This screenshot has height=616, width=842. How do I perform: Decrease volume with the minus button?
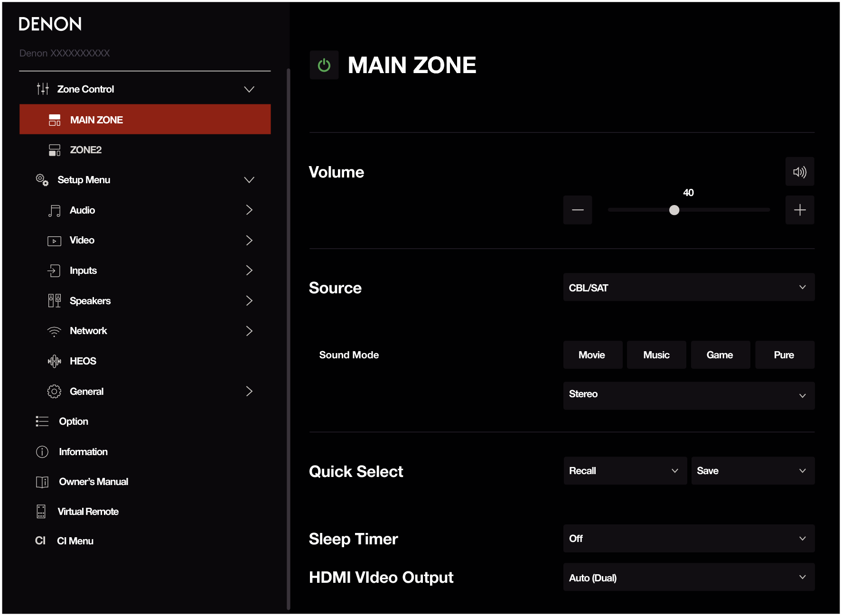(578, 210)
